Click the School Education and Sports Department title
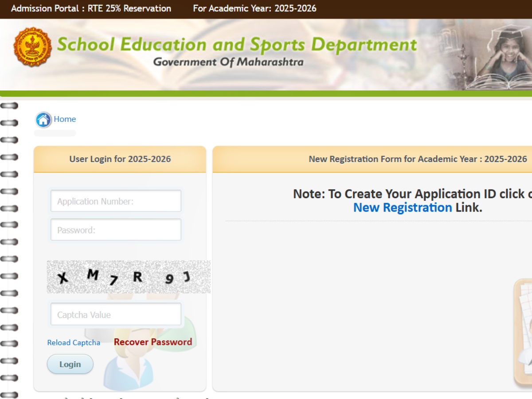This screenshot has height=399, width=532. [x=237, y=45]
